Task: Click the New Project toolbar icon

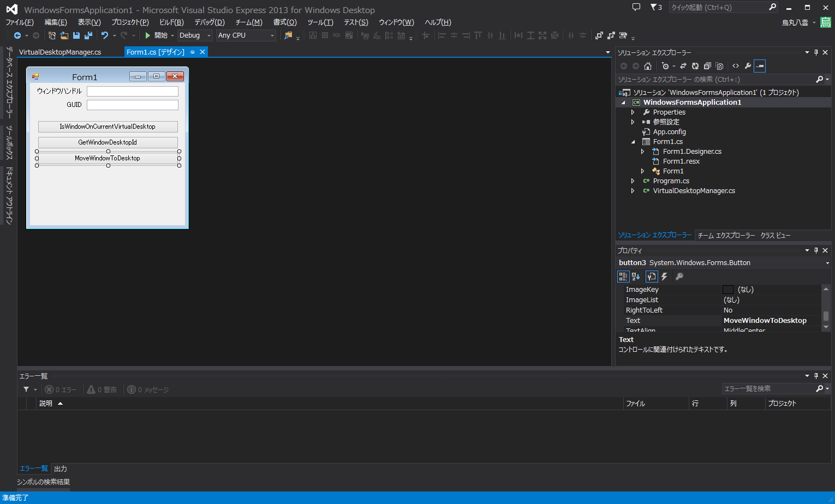Action: click(52, 35)
